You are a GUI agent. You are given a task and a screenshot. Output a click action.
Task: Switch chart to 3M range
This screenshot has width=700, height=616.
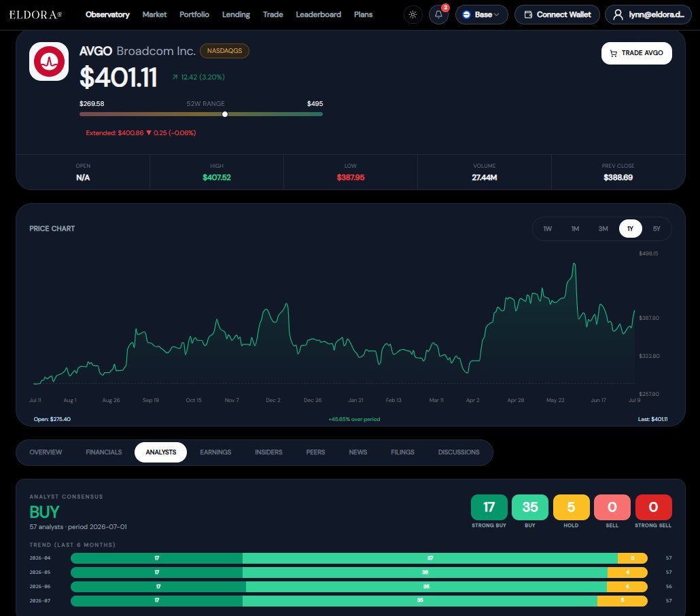pos(603,229)
